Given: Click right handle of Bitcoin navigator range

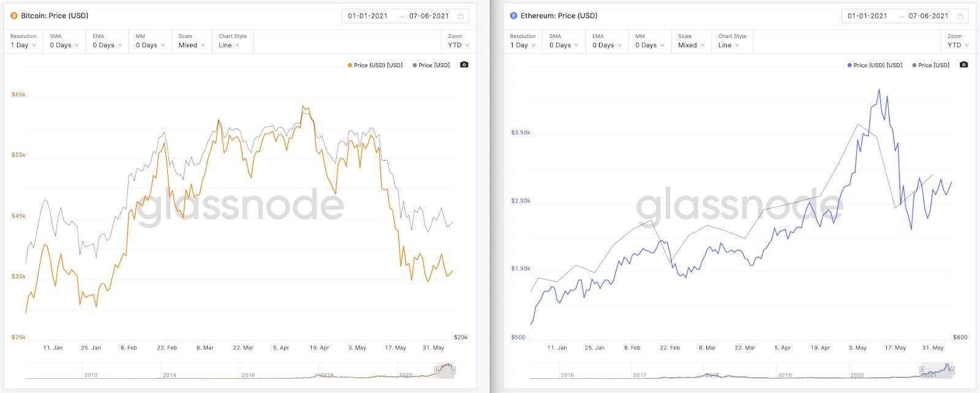Looking at the screenshot, I should pyautogui.click(x=453, y=370).
